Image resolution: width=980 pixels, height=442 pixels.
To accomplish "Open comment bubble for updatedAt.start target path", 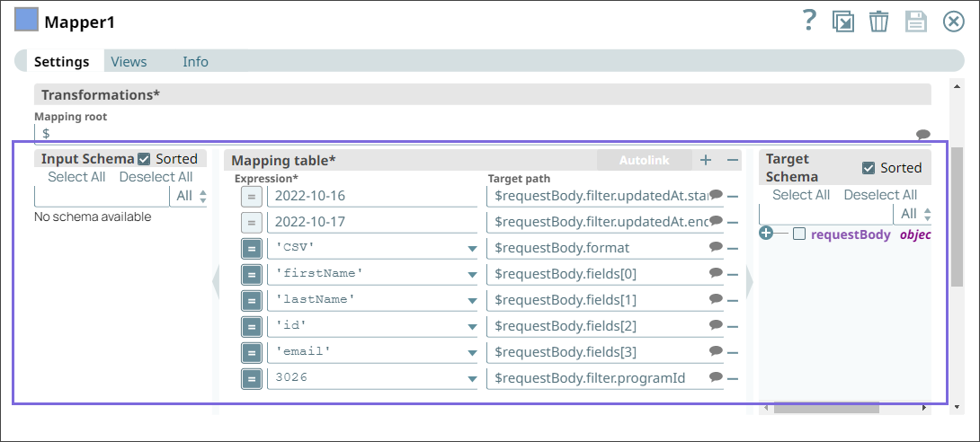I will (717, 195).
